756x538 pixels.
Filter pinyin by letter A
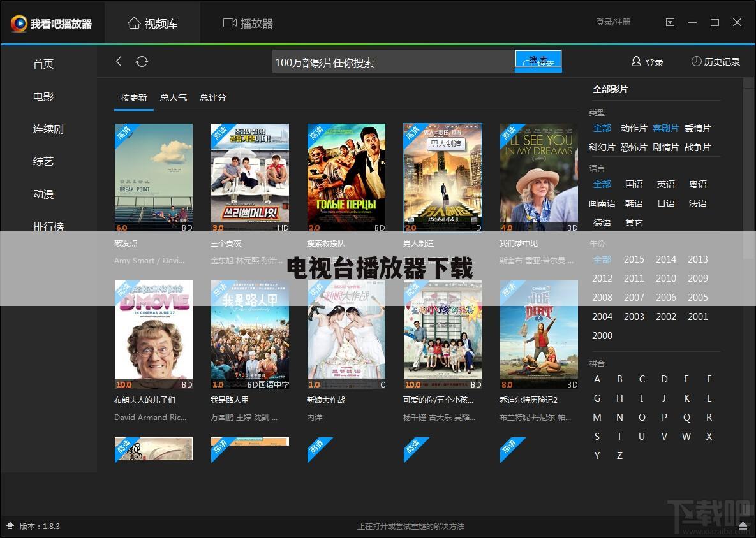[x=597, y=379]
